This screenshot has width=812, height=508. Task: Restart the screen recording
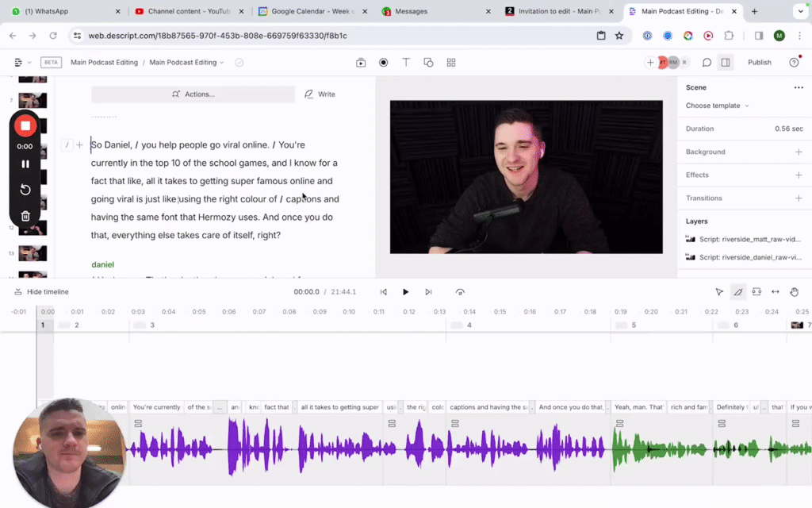[25, 190]
